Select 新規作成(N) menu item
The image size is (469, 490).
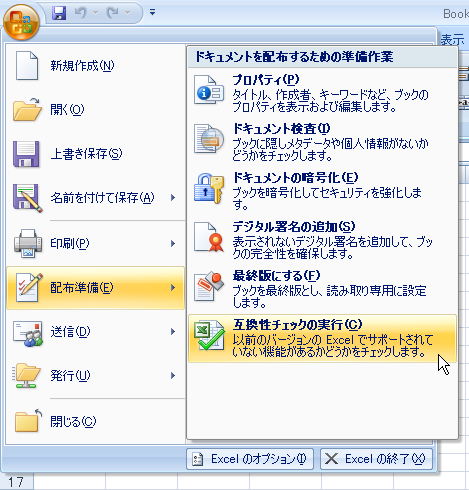pos(96,66)
